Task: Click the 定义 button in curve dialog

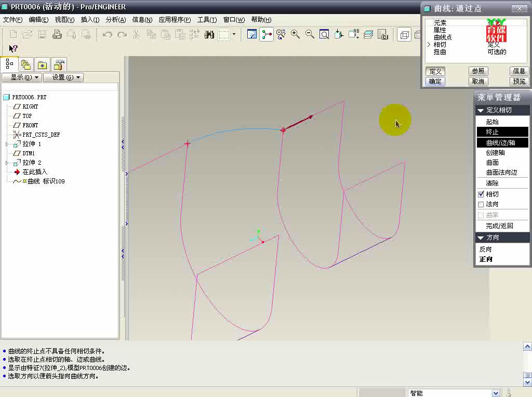Action: pos(435,71)
